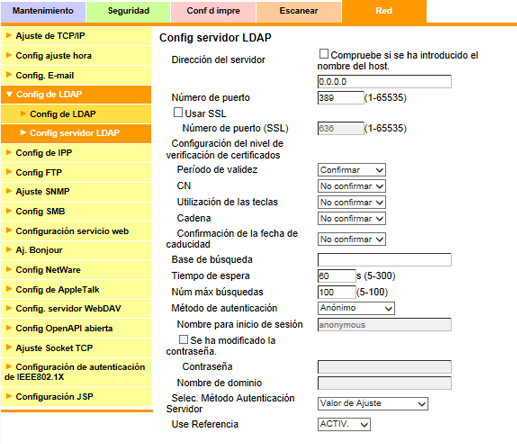
Task: Click the Base de búsqueda text field
Action: [x=385, y=260]
